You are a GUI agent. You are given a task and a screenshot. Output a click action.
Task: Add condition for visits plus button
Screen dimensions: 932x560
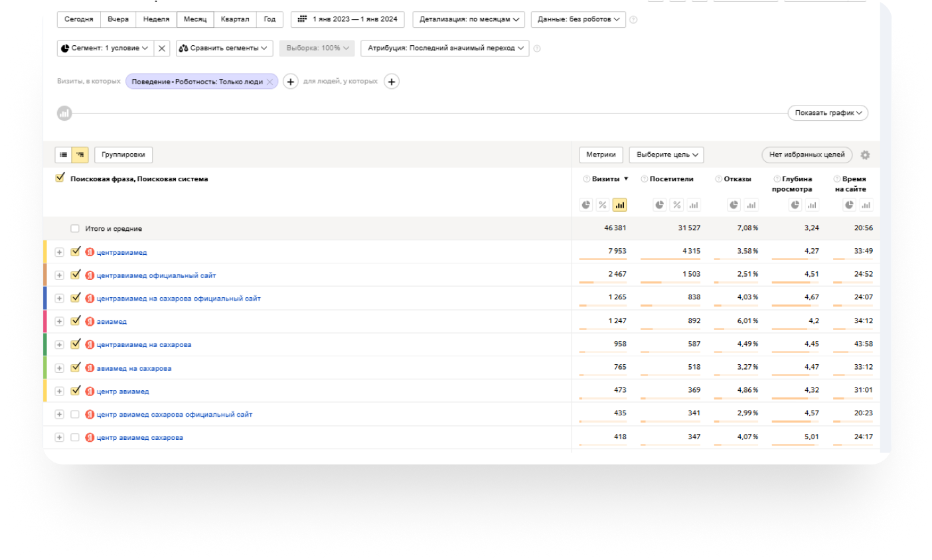290,82
